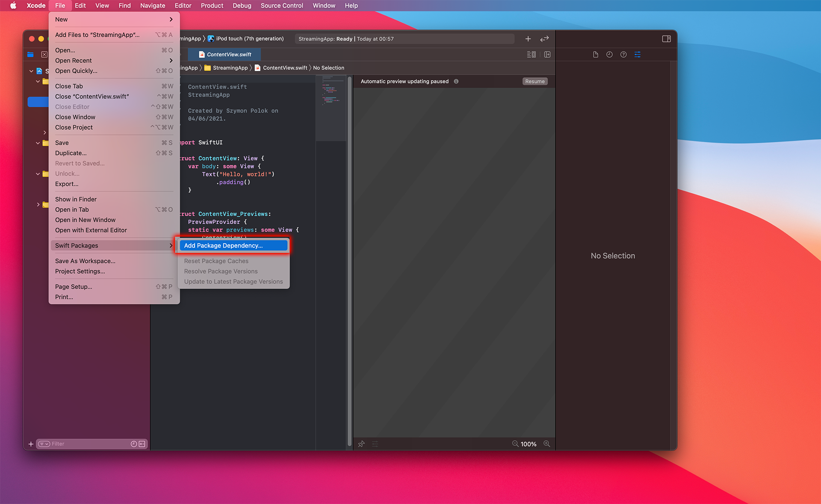Click StreamingApp folder in jump bar
Screen dimensions: 821x504
pos(226,68)
